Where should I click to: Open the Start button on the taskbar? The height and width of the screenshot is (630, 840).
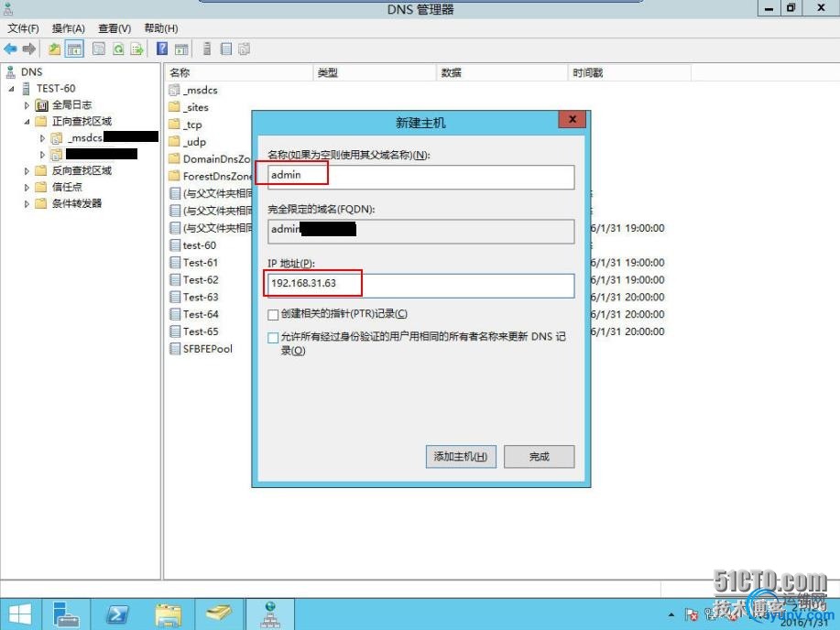pos(20,614)
